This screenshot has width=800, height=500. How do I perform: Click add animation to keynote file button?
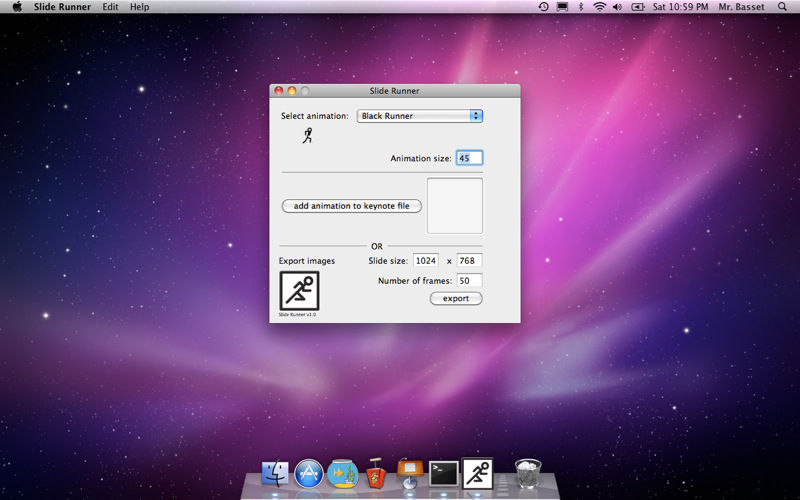click(352, 206)
